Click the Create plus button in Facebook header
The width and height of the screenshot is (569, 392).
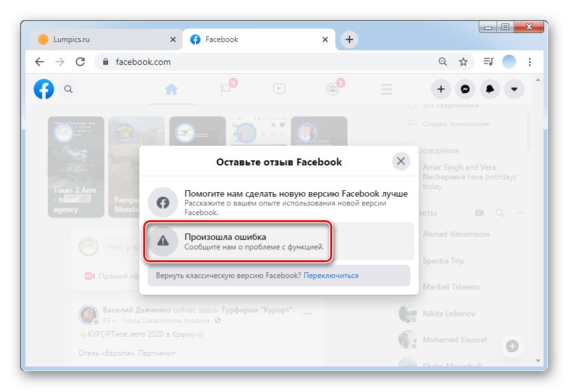[x=441, y=89]
